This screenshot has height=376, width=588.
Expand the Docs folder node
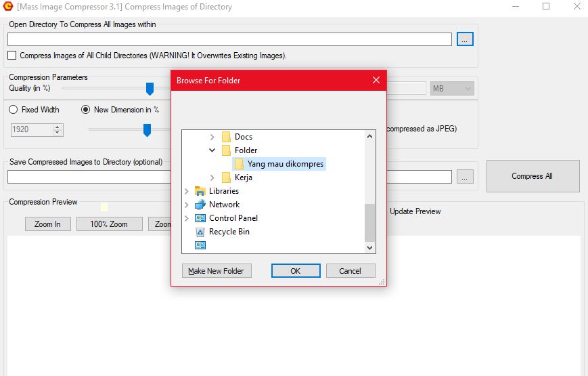click(212, 137)
